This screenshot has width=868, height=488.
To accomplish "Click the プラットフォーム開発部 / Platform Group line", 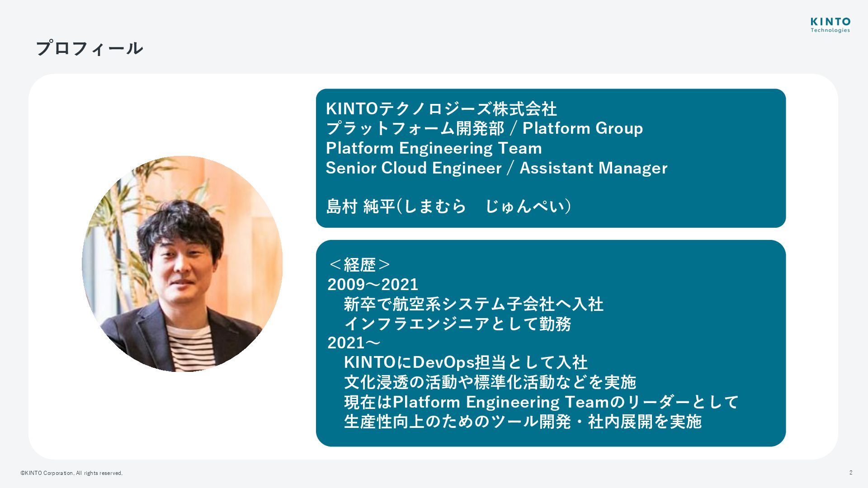I will (x=484, y=128).
